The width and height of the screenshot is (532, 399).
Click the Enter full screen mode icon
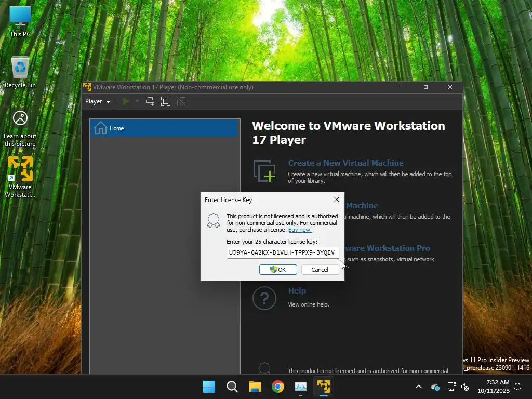166,101
